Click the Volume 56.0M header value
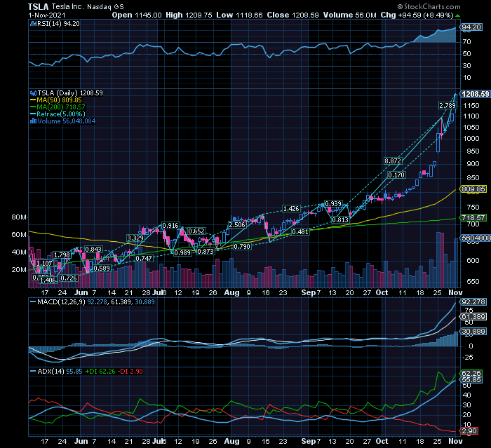This screenshot has height=448, width=491. pos(350,15)
